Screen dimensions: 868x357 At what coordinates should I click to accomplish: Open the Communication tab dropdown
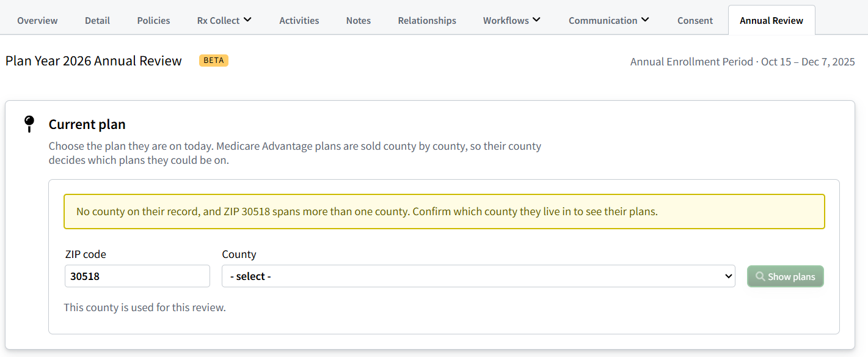(608, 20)
